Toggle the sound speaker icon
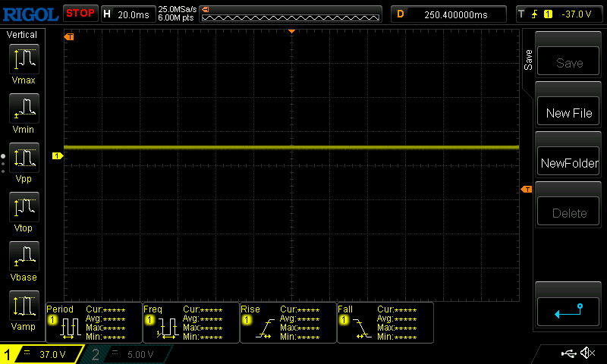This screenshot has height=364, width=607. pos(587,353)
